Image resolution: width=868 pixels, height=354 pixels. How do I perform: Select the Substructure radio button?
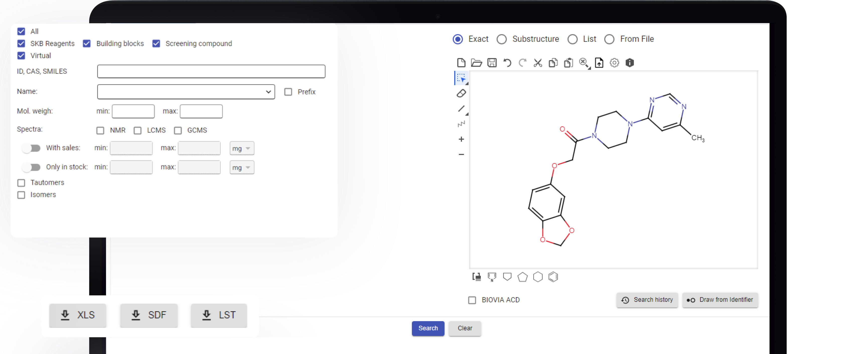pos(502,39)
